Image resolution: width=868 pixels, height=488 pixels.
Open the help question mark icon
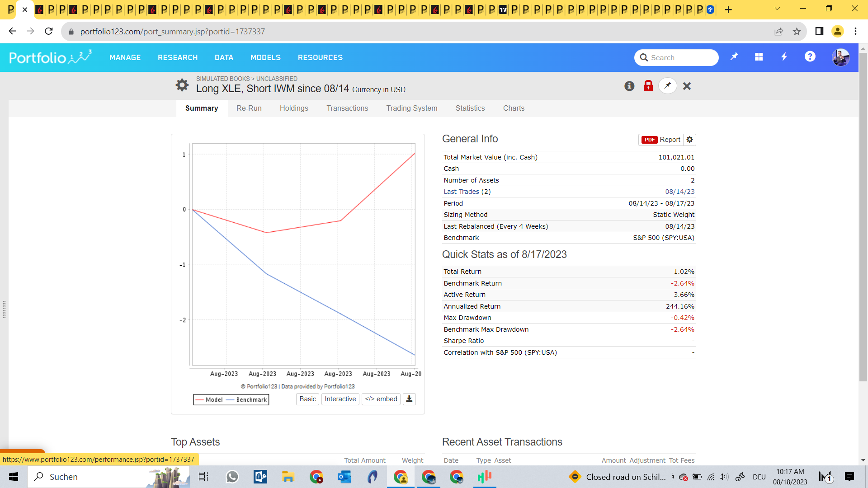point(810,57)
